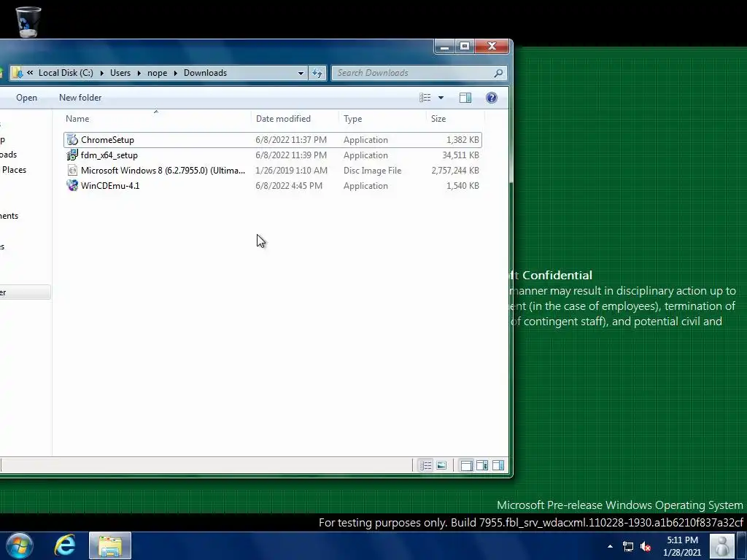Click Windows Explorer taskbar button
747x560 pixels.
coord(110,545)
